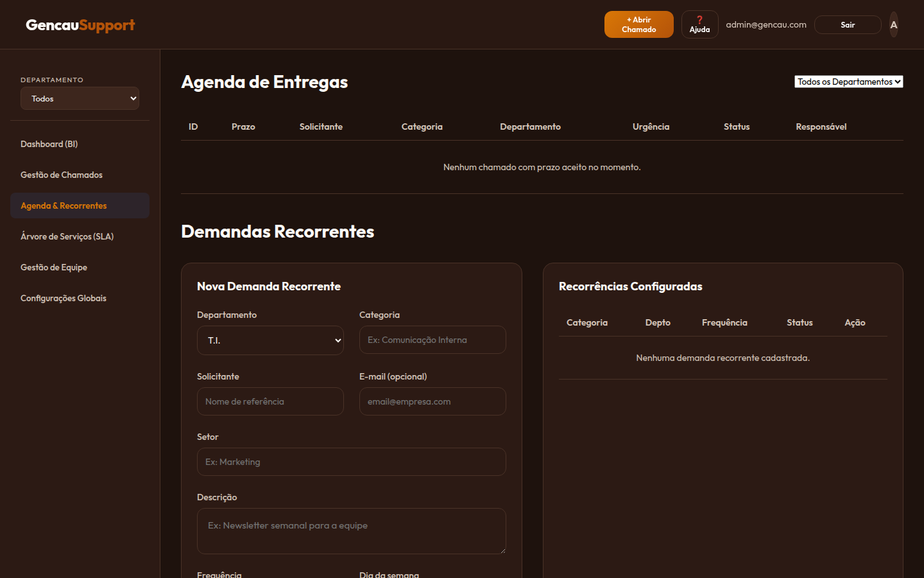This screenshot has height=578, width=924.
Task: Click the Responsável column header
Action: [821, 127]
